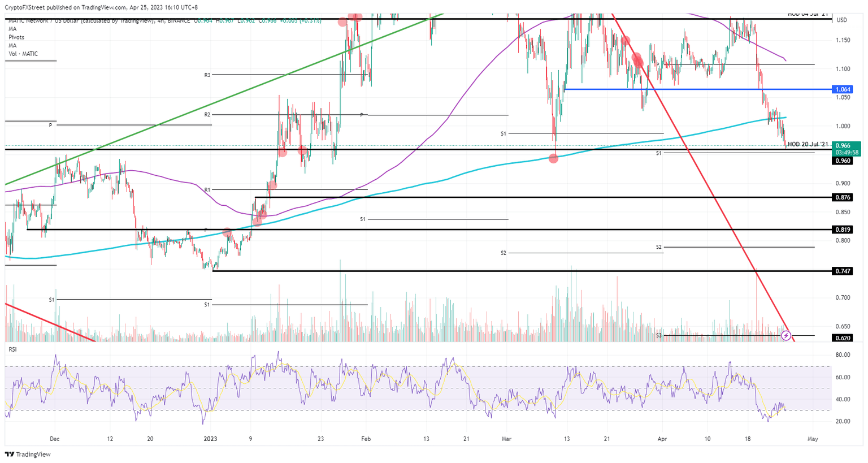Switch to the RSI indicator pane legend
The image size is (868, 463).
click(13, 349)
